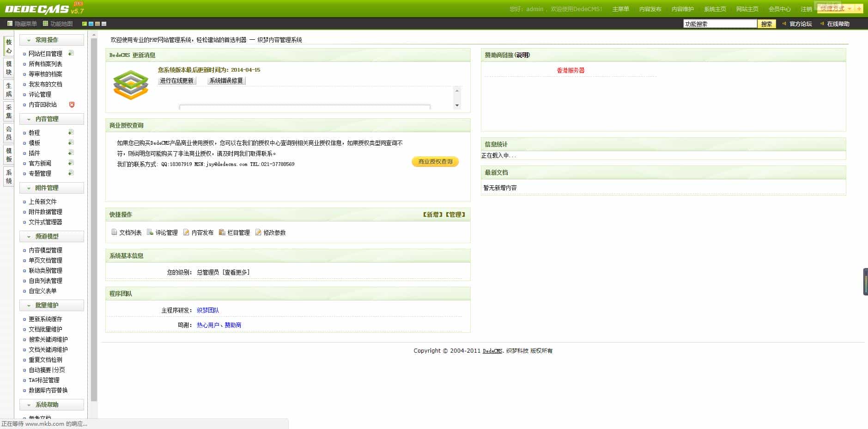Click 注销 to log out
Screen dimensions: 868x429
[x=806, y=9]
